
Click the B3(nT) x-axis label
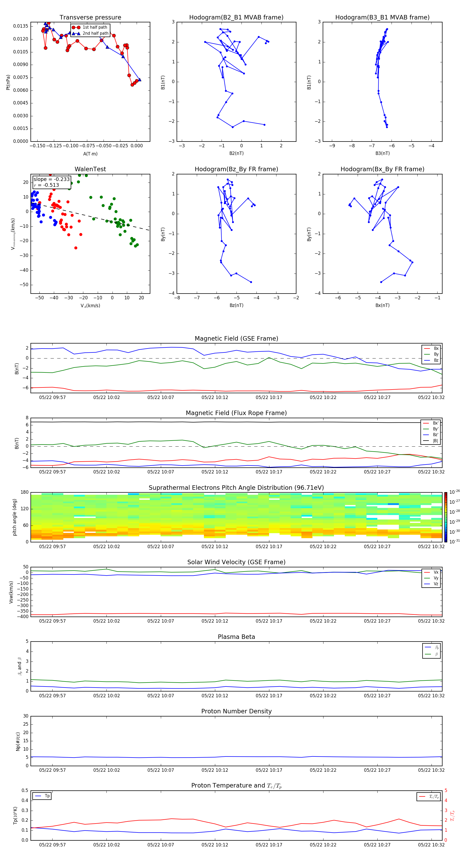click(382, 153)
